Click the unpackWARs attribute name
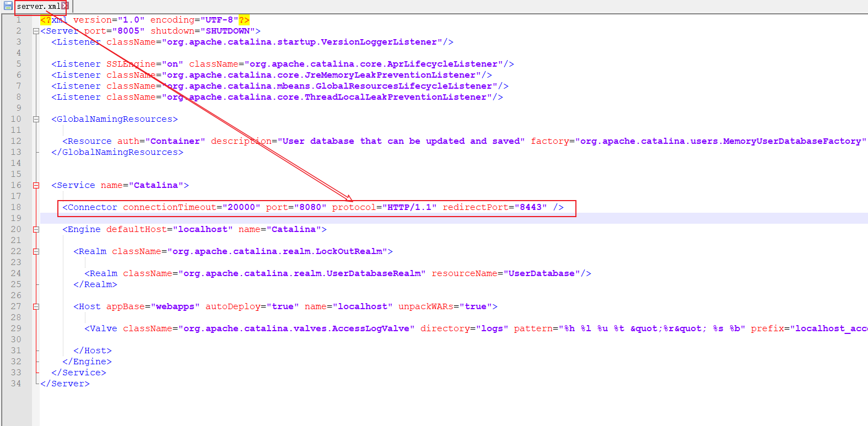The image size is (868, 426). pyautogui.click(x=426, y=306)
